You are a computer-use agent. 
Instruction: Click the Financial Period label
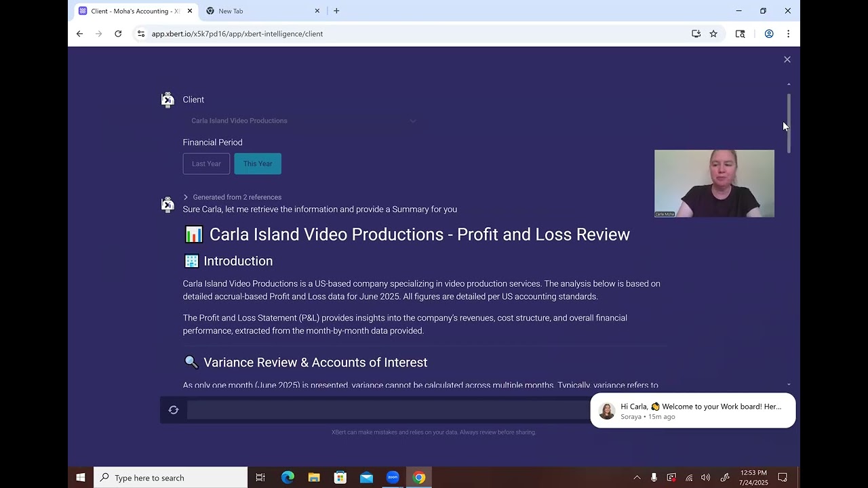(x=212, y=142)
